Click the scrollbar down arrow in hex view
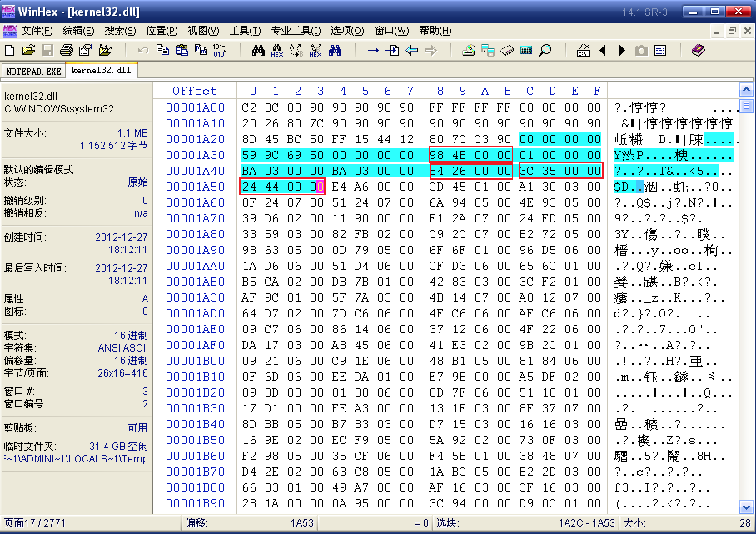 click(746, 507)
